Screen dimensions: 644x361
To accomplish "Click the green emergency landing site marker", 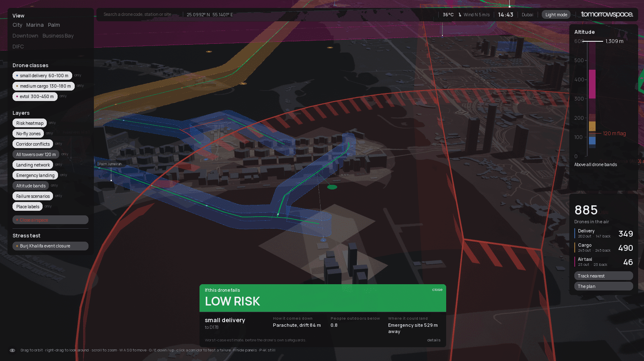I will pyautogui.click(x=332, y=187).
